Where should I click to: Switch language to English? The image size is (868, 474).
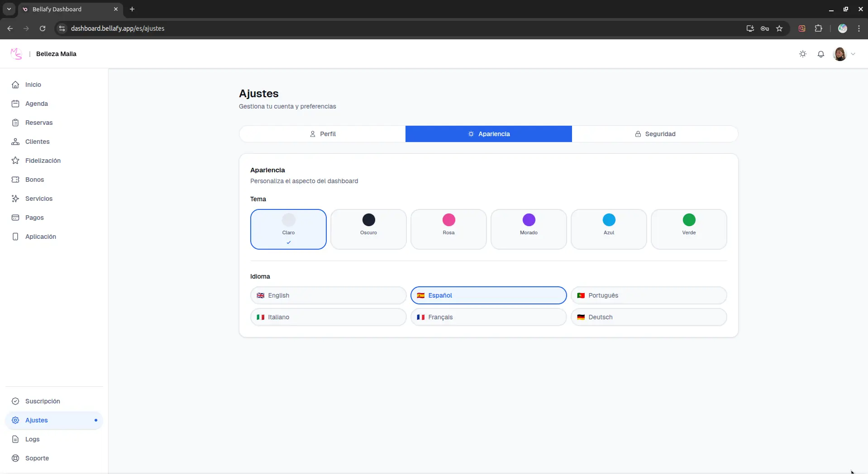click(x=328, y=295)
